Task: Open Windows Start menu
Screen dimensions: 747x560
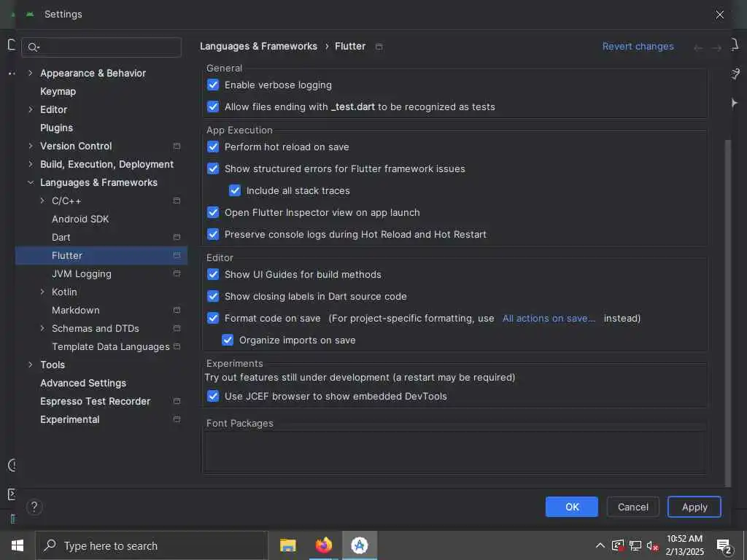Action: point(18,545)
